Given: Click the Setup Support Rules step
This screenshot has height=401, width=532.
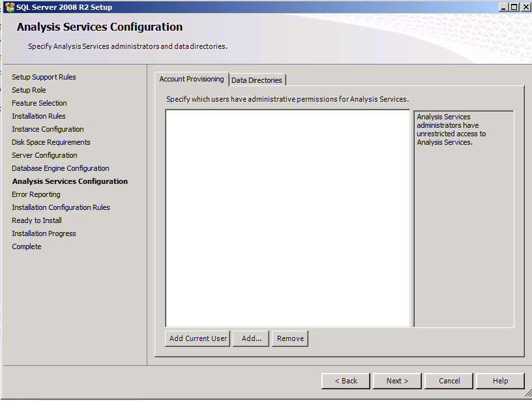Looking at the screenshot, I should 44,77.
